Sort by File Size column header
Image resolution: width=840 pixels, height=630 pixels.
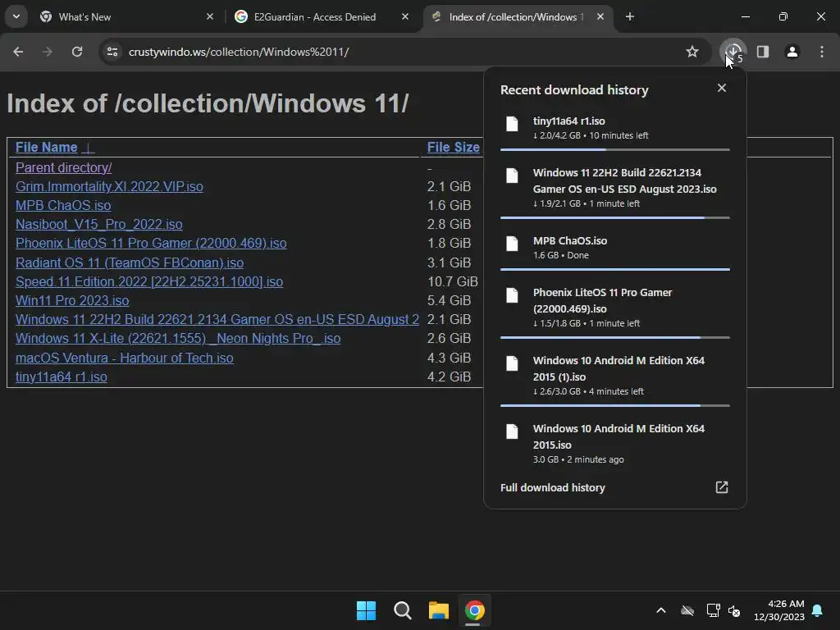453,148
